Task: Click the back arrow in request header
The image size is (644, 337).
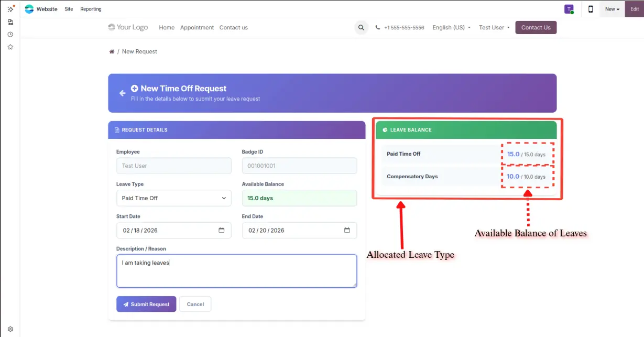Action: [122, 93]
